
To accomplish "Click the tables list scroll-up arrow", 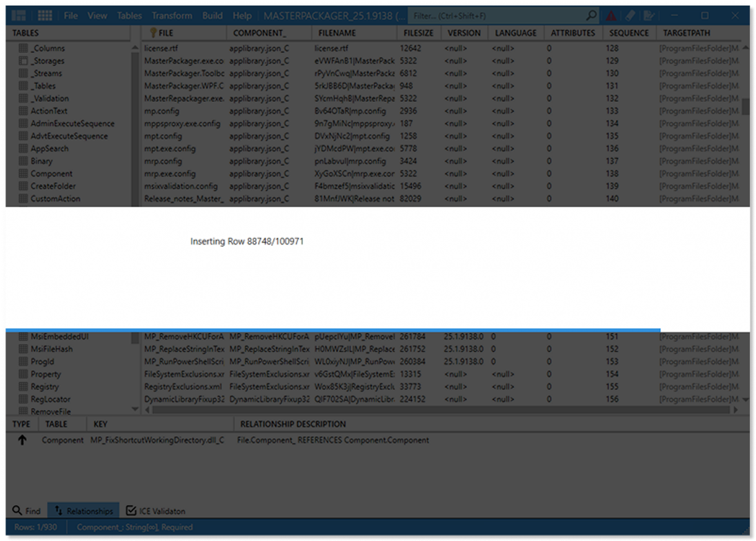I will 135,48.
